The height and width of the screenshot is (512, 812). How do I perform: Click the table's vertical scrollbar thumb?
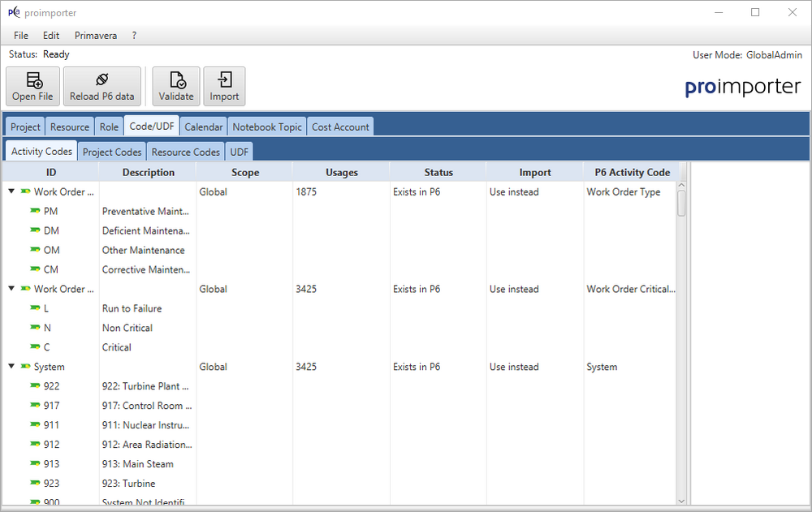click(682, 203)
